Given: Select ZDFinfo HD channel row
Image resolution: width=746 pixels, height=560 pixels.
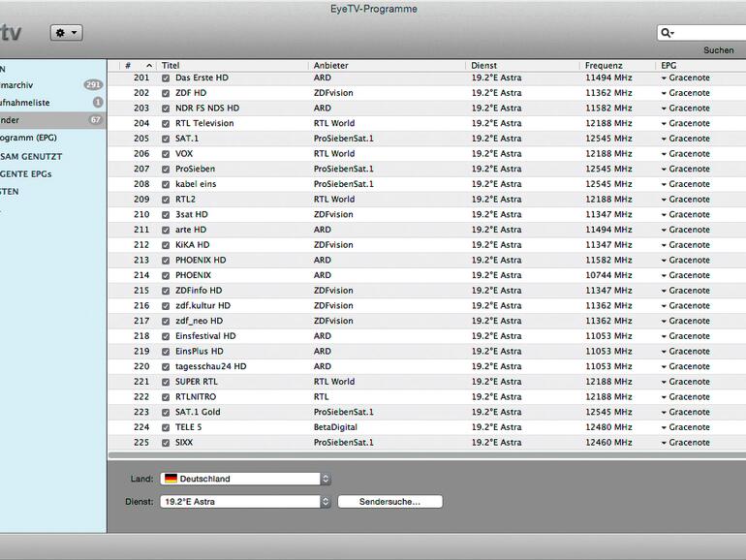Looking at the screenshot, I should tap(426, 291).
